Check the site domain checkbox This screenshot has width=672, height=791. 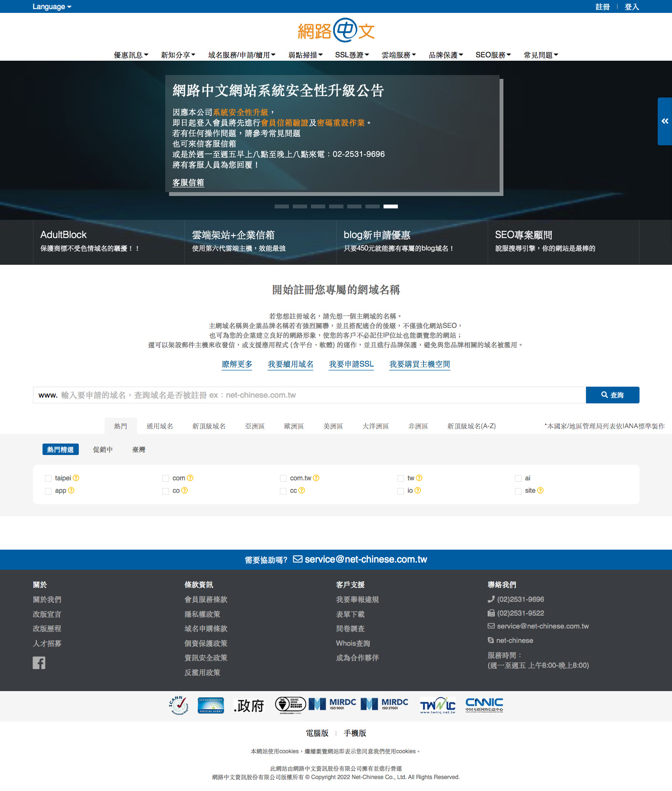[x=518, y=491]
